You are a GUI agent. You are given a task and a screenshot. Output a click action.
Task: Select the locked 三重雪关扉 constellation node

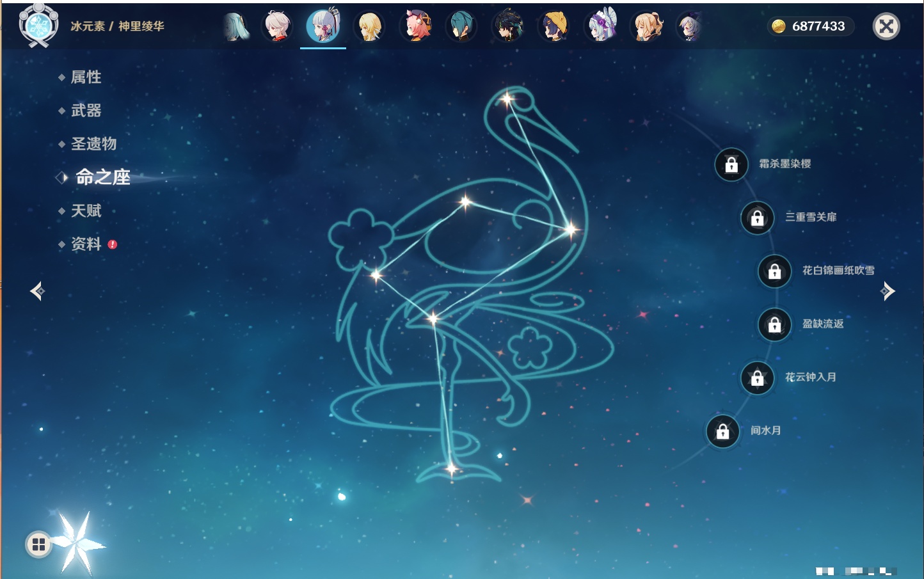tap(757, 218)
